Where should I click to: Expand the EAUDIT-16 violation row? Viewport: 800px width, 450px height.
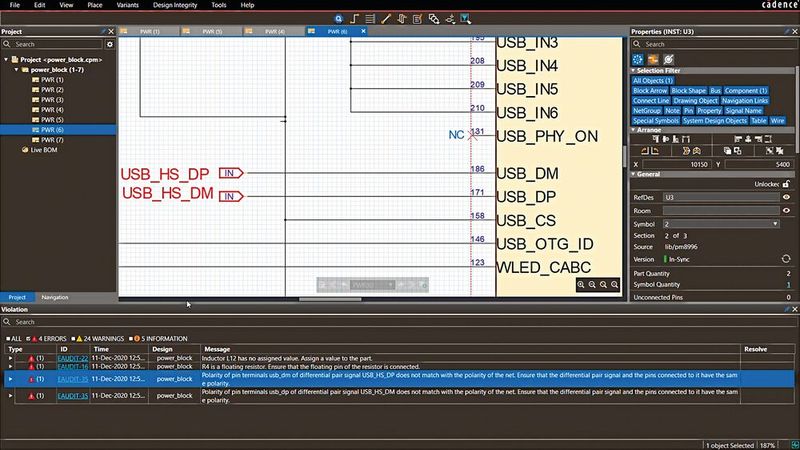[x=10, y=366]
